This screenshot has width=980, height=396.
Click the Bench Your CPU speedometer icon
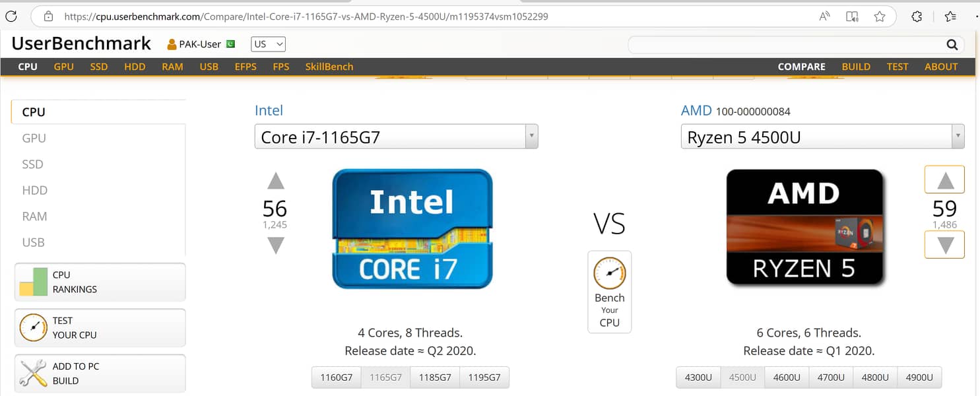tap(609, 273)
